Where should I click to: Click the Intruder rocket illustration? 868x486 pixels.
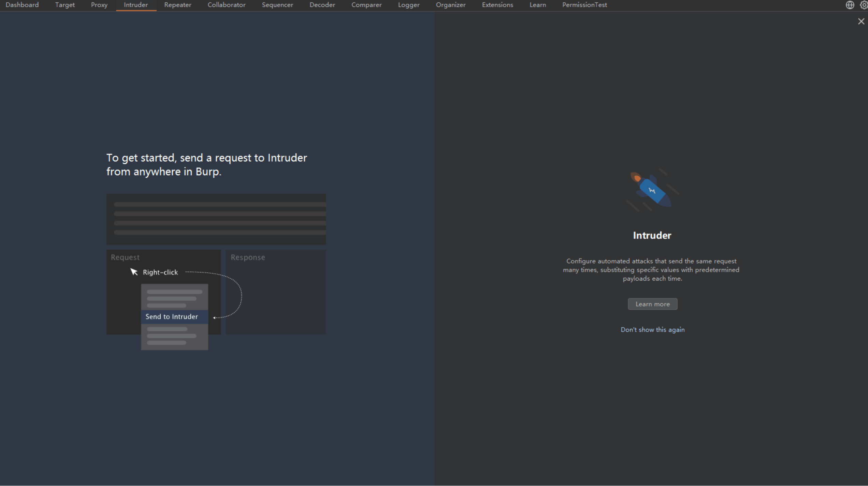[652, 190]
